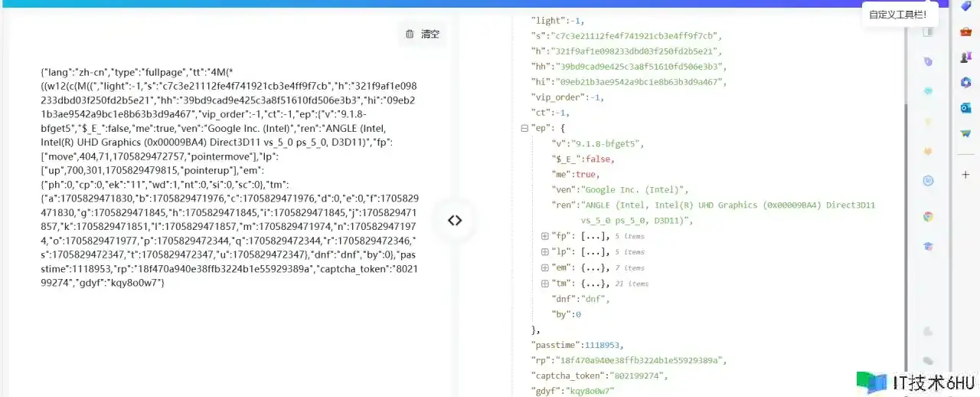
Task: Click the "captcha_token" value in the JSON tree
Action: coord(638,376)
